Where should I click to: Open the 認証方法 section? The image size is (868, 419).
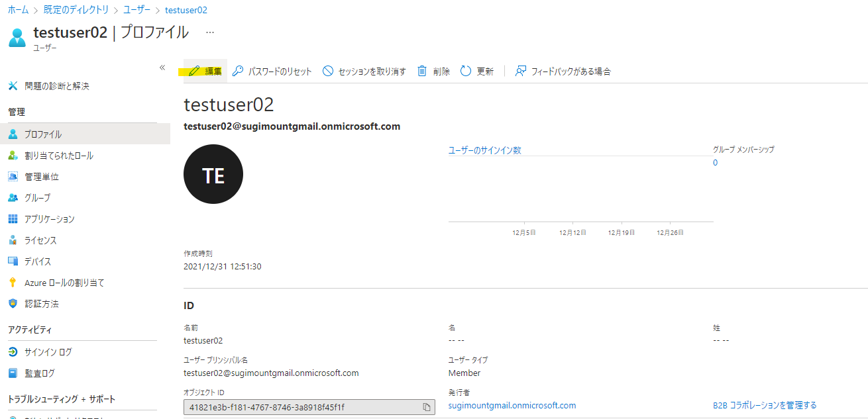pos(43,305)
